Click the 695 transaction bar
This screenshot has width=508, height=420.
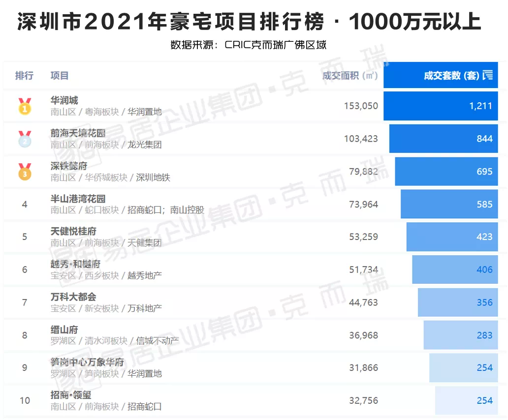coord(446,172)
